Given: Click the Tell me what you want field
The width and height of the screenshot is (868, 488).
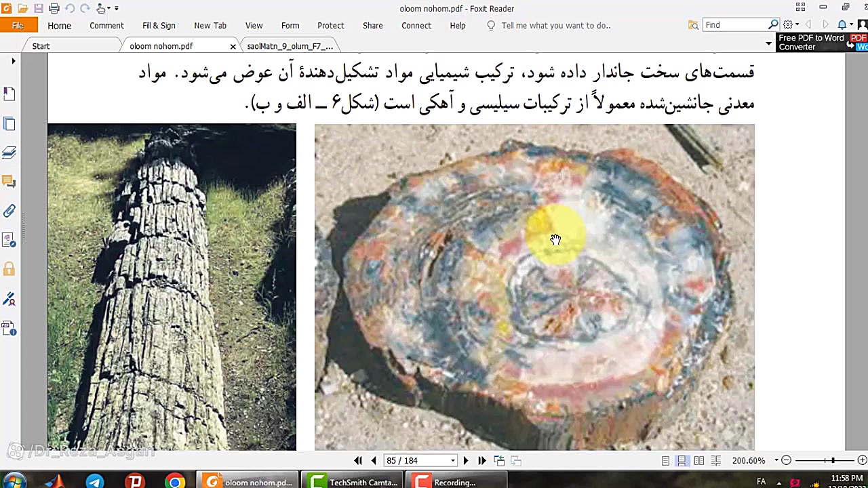Looking at the screenshot, I should (x=556, y=25).
